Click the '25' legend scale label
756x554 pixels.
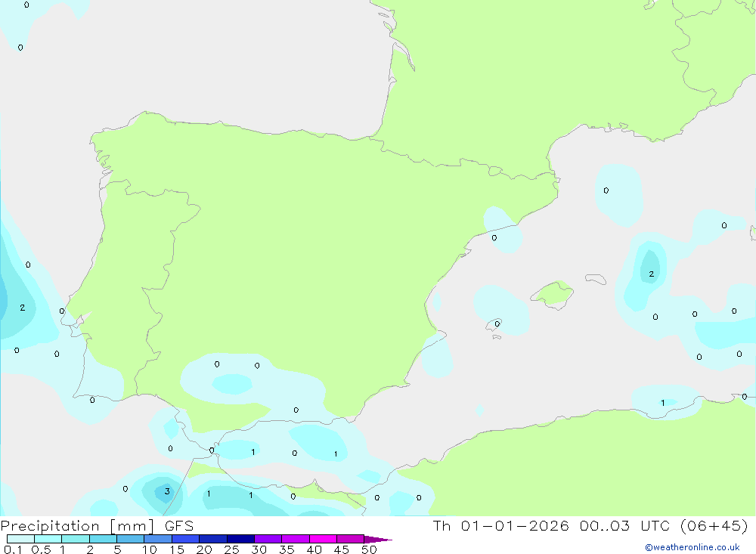[231, 549]
